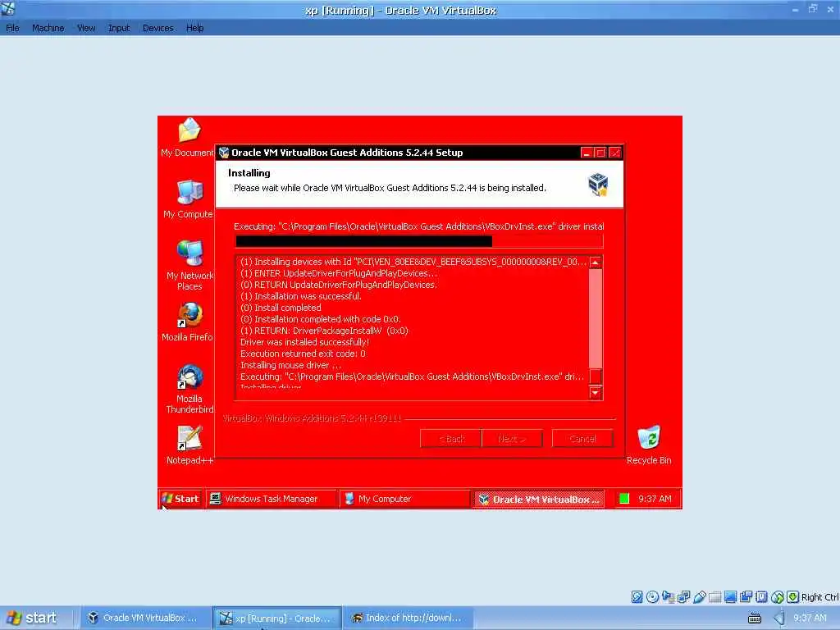Select log line 'Execution returned exit code: 0'

pos(303,354)
